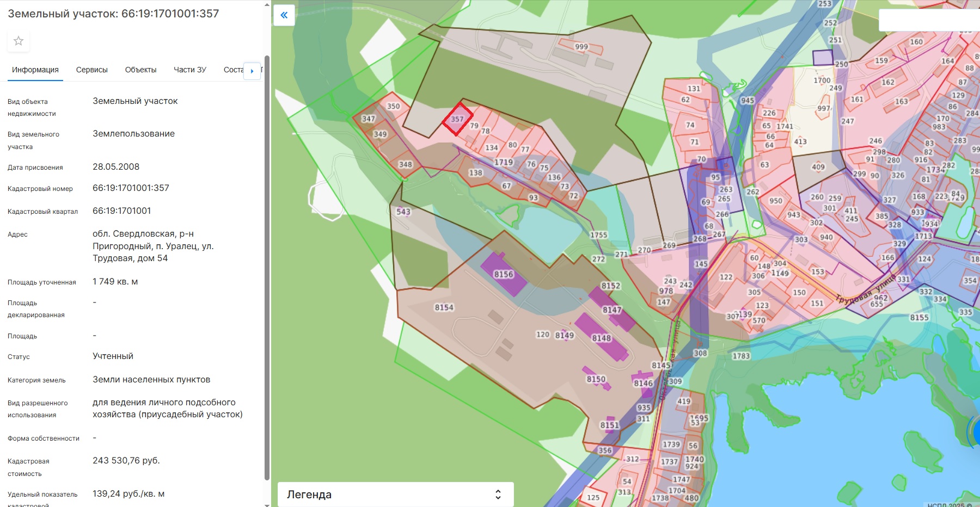Select parcel 543 on the map
980x507 pixels.
pos(403,212)
